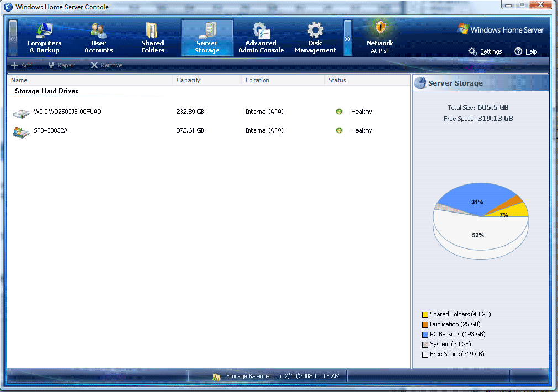Click the Storage Hard Drives group heading
The height and width of the screenshot is (392, 558).
[46, 91]
